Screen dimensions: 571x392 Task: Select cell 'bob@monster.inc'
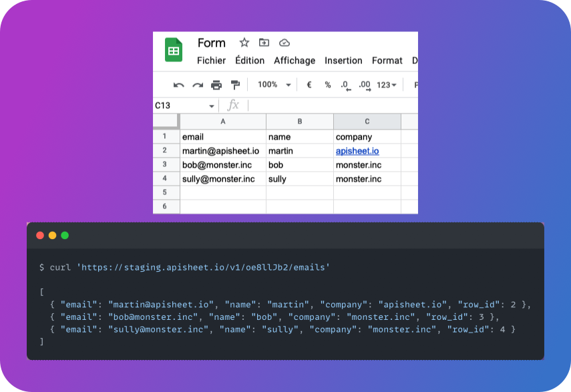click(x=223, y=165)
